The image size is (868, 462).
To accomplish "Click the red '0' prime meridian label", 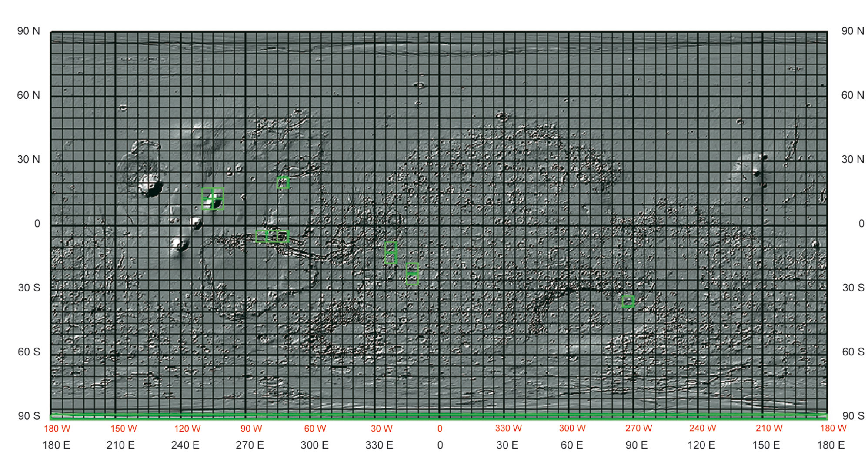I will (440, 429).
